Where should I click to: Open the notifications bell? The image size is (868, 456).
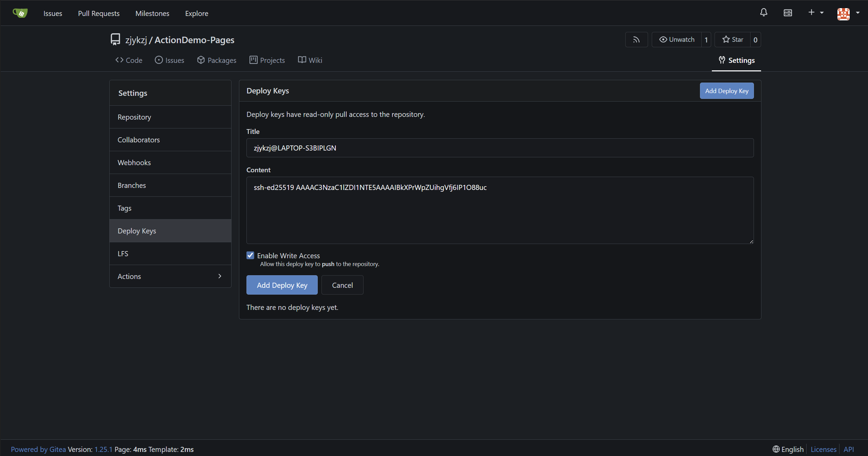tap(763, 13)
